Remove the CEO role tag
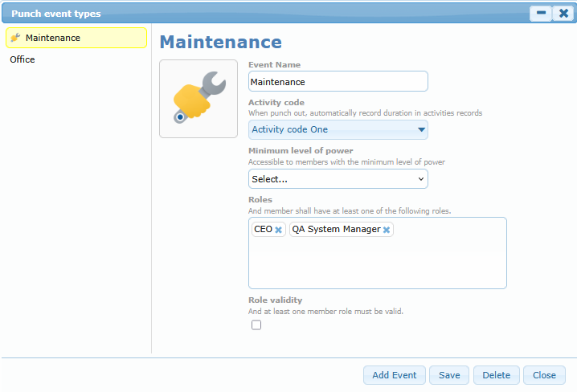This screenshot has width=577, height=392. pos(279,230)
